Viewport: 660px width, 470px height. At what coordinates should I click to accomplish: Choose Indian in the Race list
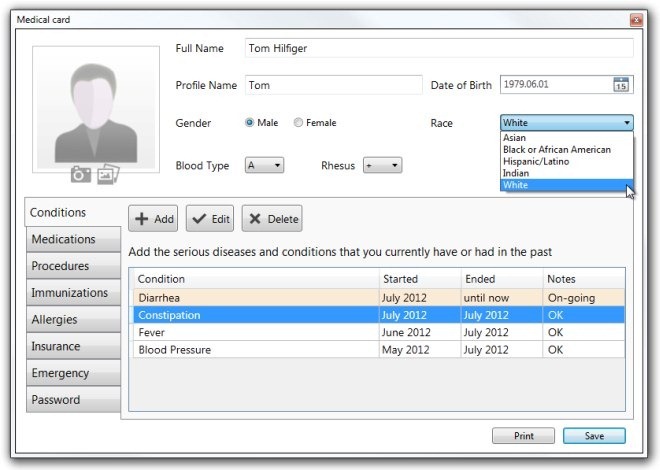point(567,173)
